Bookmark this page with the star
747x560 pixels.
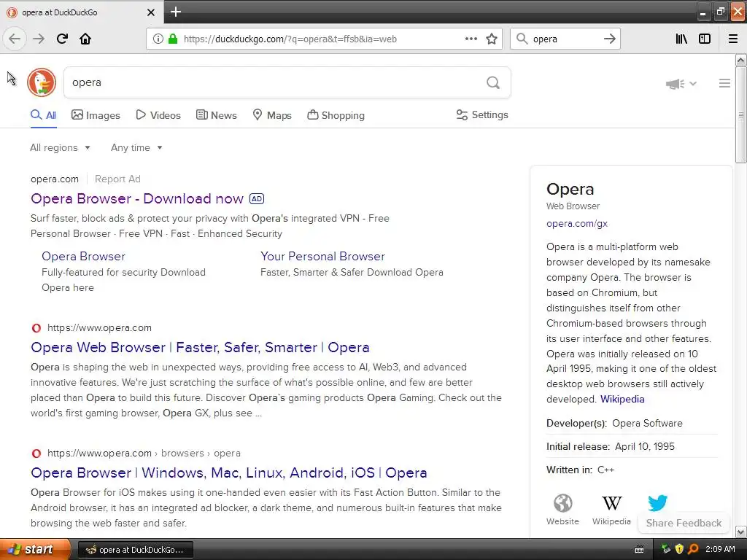(x=492, y=39)
